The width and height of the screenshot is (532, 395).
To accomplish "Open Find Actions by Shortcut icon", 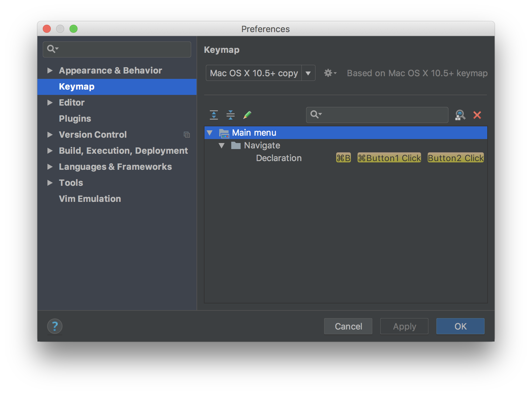I will (x=460, y=115).
